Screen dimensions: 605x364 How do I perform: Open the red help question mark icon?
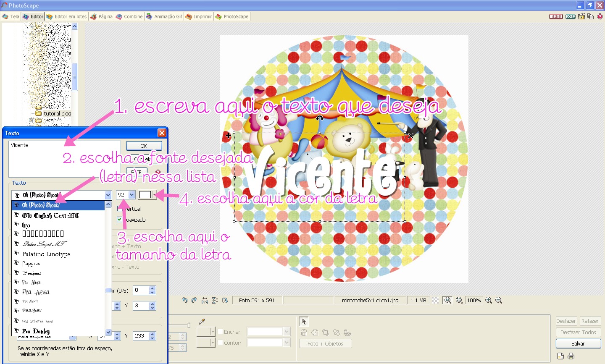[x=600, y=16]
